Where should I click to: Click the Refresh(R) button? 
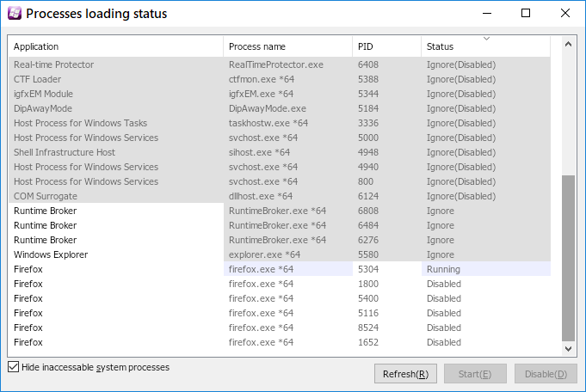[405, 374]
